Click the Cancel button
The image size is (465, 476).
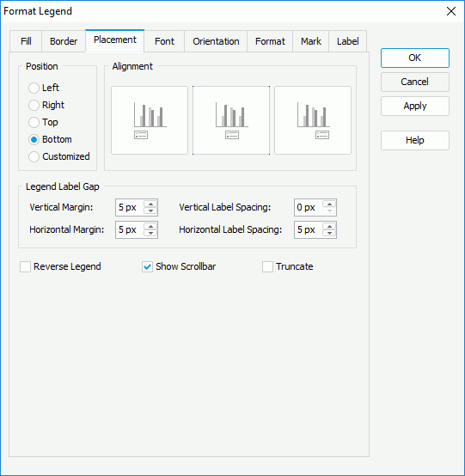point(415,82)
